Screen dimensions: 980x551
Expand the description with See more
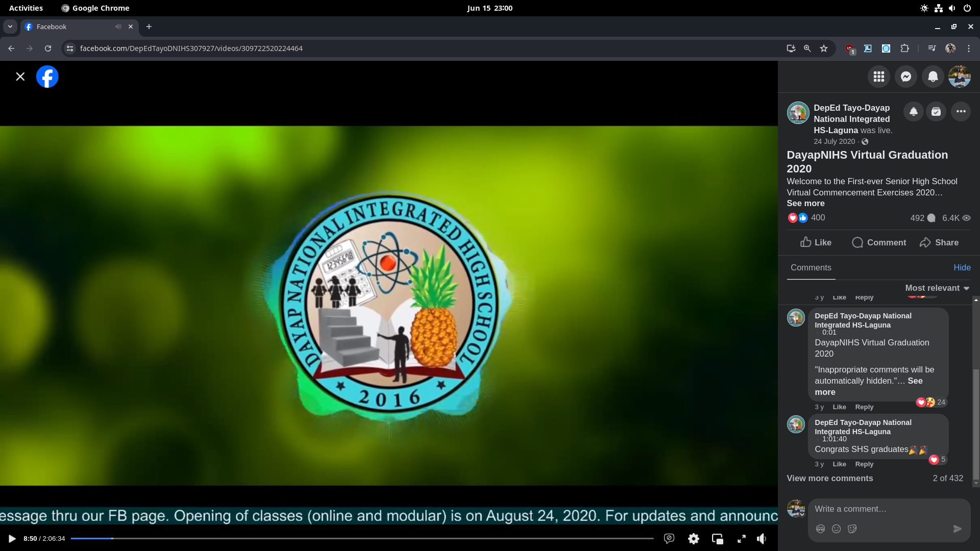click(805, 203)
